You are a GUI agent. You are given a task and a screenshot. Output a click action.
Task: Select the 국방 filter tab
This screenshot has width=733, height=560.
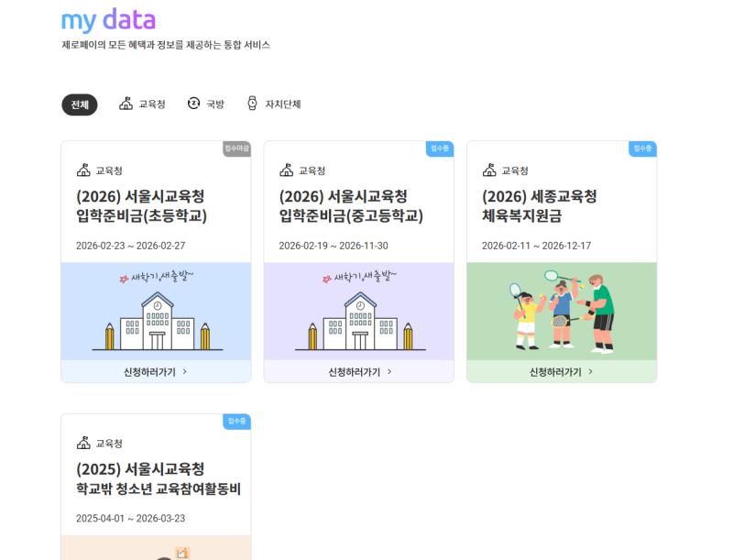click(x=205, y=104)
